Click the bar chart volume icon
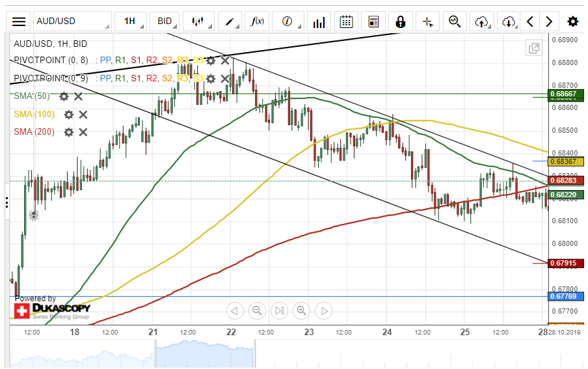This screenshot has width=588, height=369. coord(319,21)
